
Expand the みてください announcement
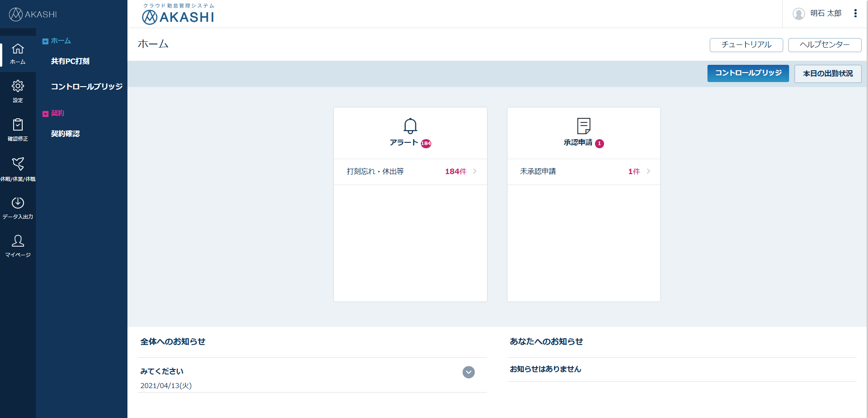click(x=468, y=372)
